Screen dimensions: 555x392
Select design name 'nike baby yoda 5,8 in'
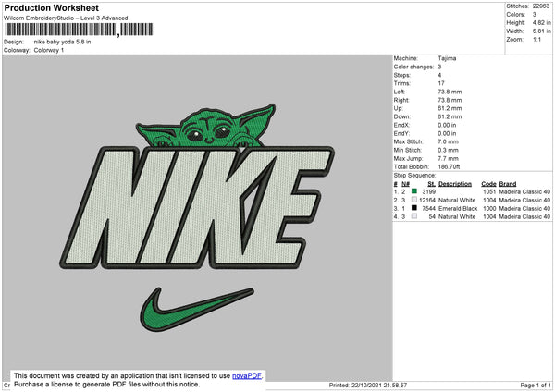click(62, 42)
